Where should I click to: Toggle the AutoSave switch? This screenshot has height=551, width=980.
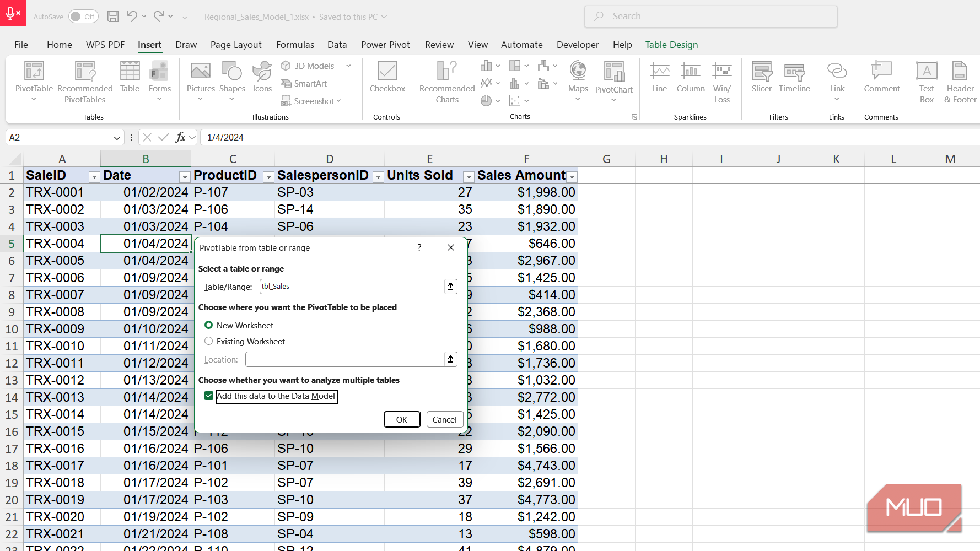[x=83, y=17]
